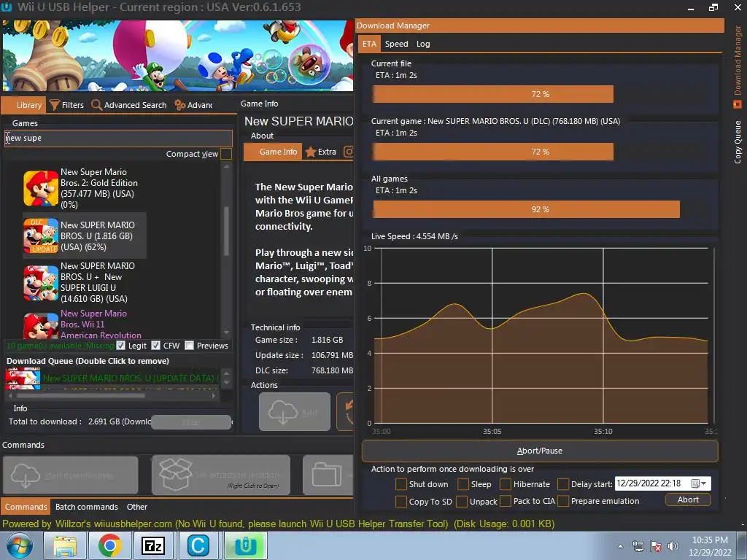Click the New SUPER MARIO BROS. U DLC/Update icon

point(41,236)
